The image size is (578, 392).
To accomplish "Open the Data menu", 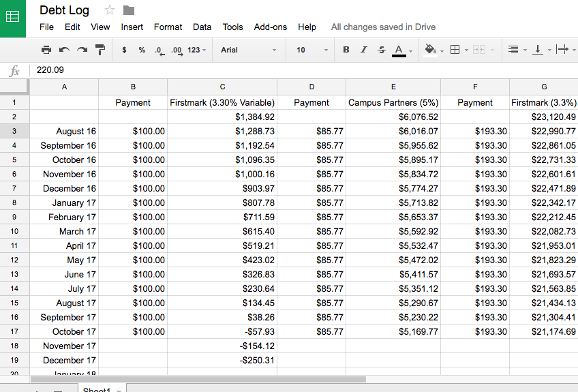I will pyautogui.click(x=202, y=27).
